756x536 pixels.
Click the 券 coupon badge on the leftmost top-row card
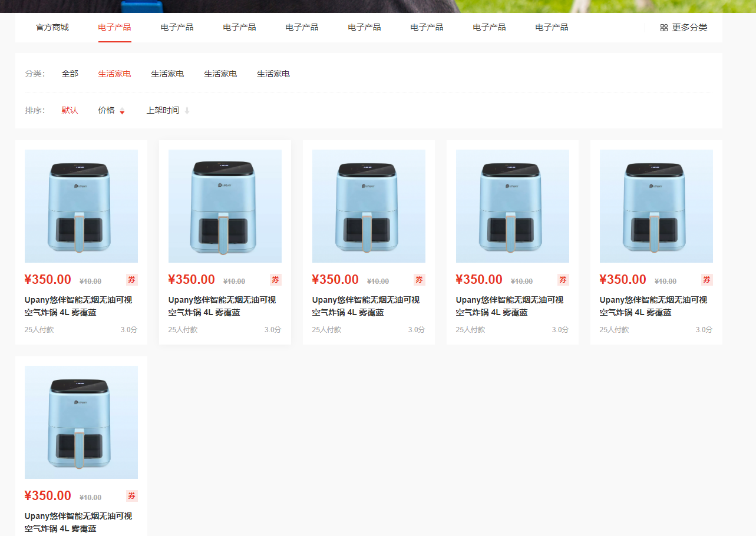point(132,280)
